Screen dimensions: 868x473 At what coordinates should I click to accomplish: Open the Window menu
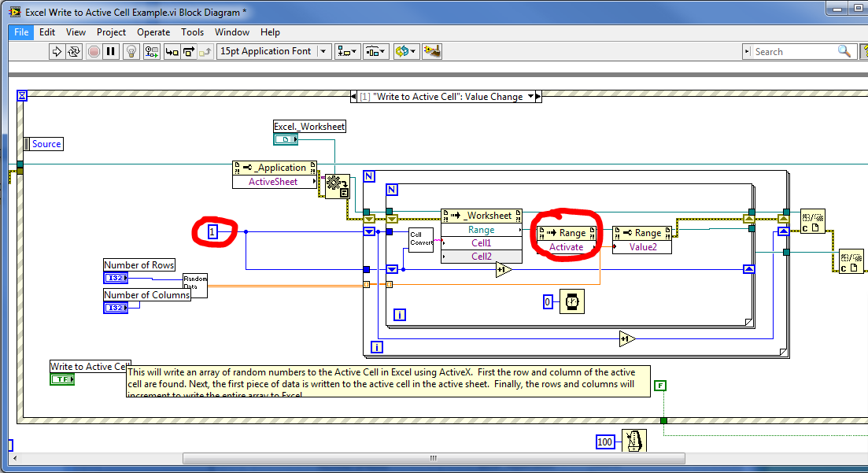pyautogui.click(x=232, y=32)
